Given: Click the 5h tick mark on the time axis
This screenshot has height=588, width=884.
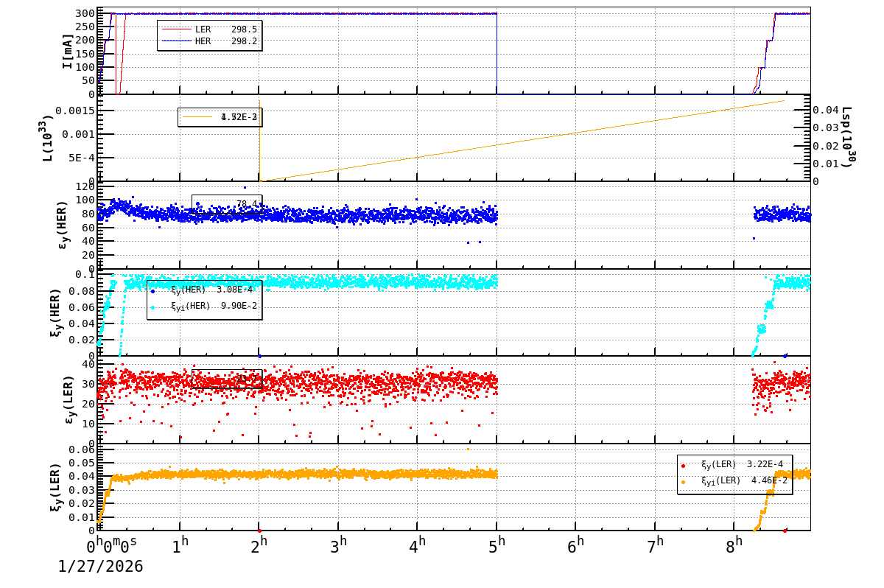Looking at the screenshot, I should point(498,533).
